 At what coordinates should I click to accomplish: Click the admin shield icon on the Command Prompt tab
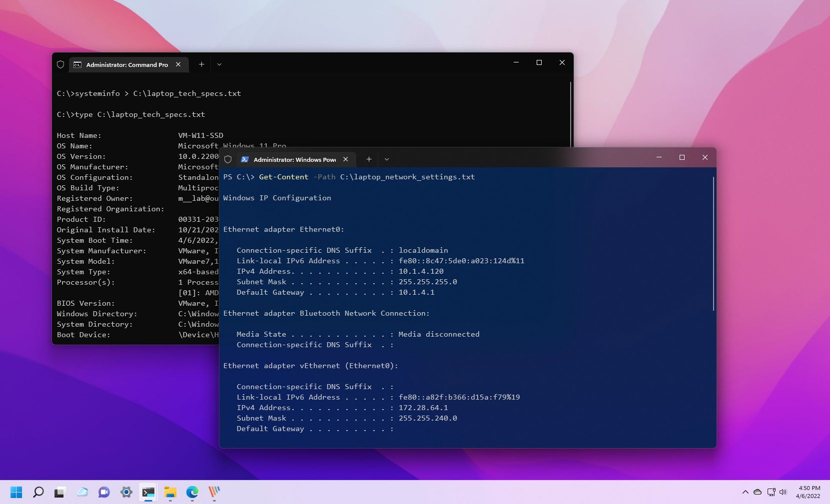60,64
